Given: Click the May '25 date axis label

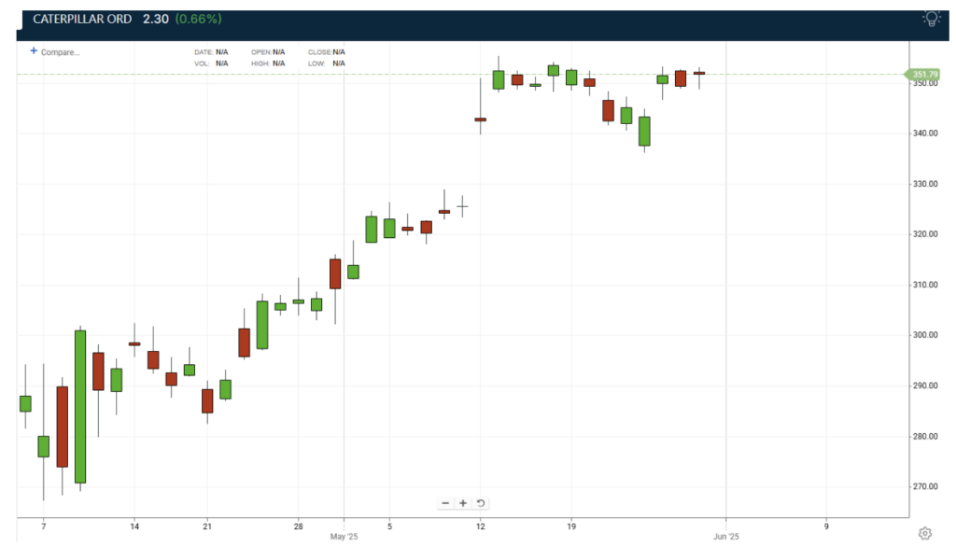Looking at the screenshot, I should pyautogui.click(x=344, y=537).
